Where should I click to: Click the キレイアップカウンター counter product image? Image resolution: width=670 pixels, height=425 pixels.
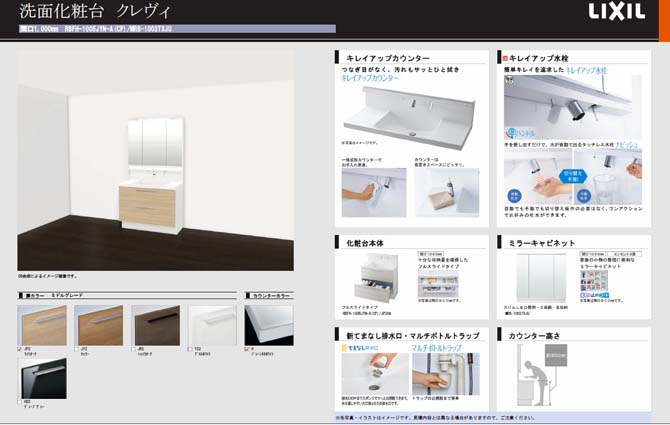click(x=410, y=117)
